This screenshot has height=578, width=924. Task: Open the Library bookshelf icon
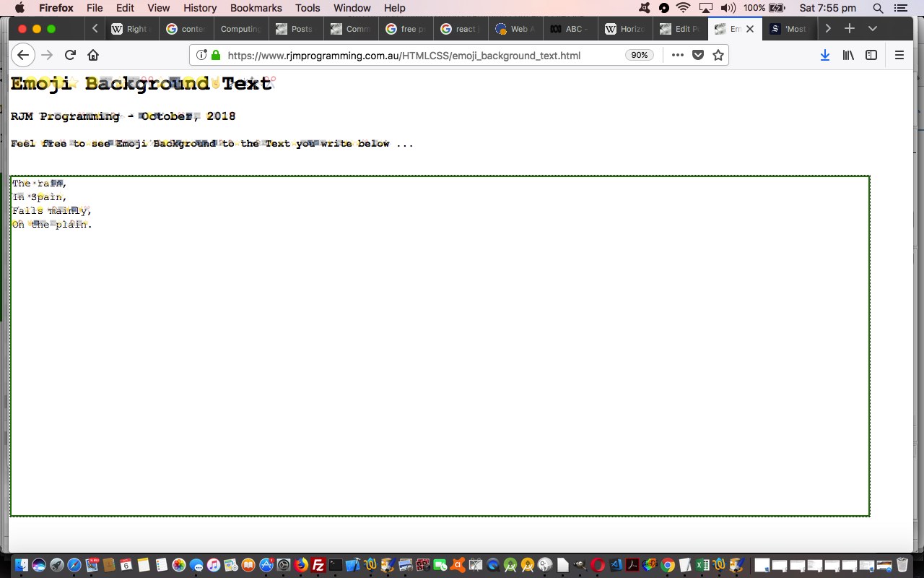click(849, 55)
